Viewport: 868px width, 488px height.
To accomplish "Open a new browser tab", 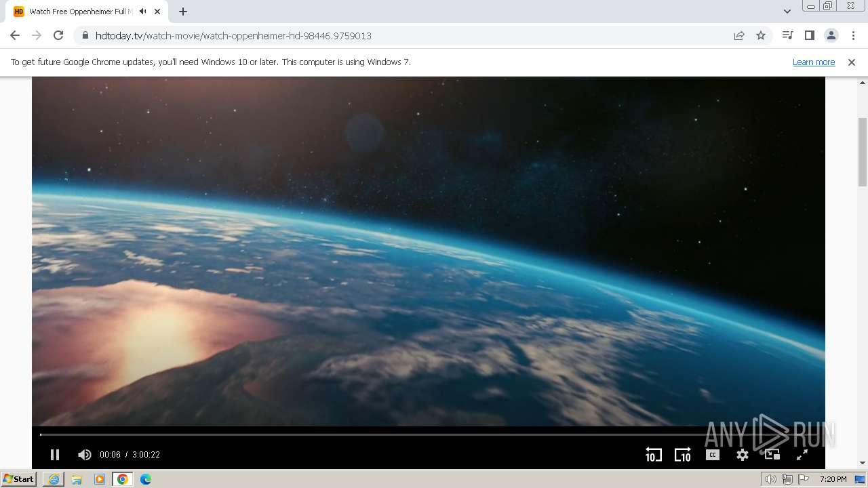I will [x=182, y=12].
